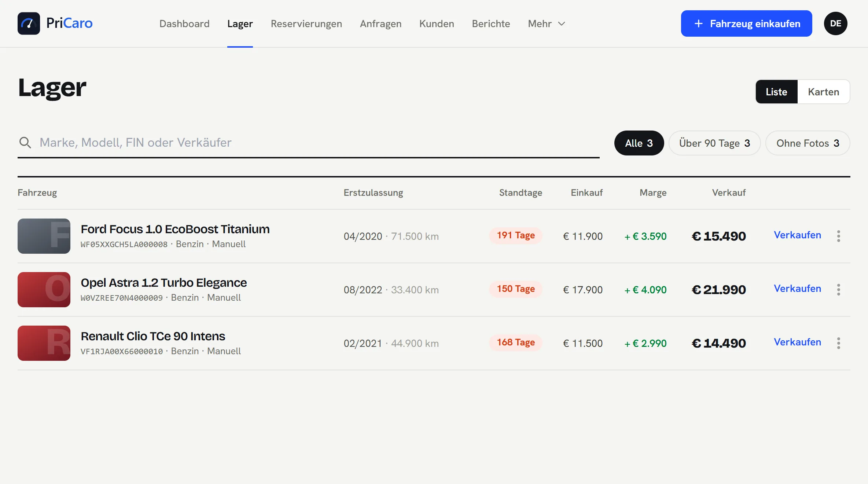Viewport: 868px width, 484px height.
Task: Click the Marge column header
Action: (653, 192)
